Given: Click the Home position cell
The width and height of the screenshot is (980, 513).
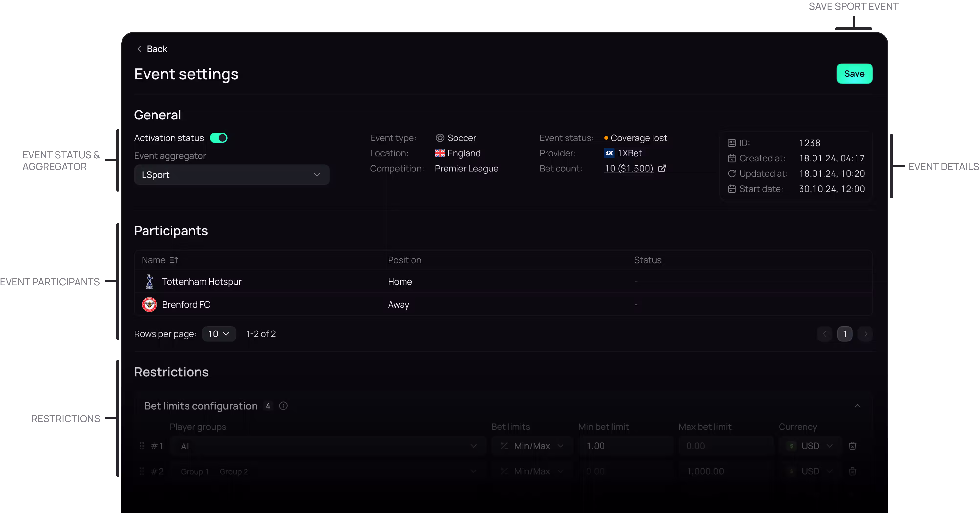Looking at the screenshot, I should click(400, 282).
